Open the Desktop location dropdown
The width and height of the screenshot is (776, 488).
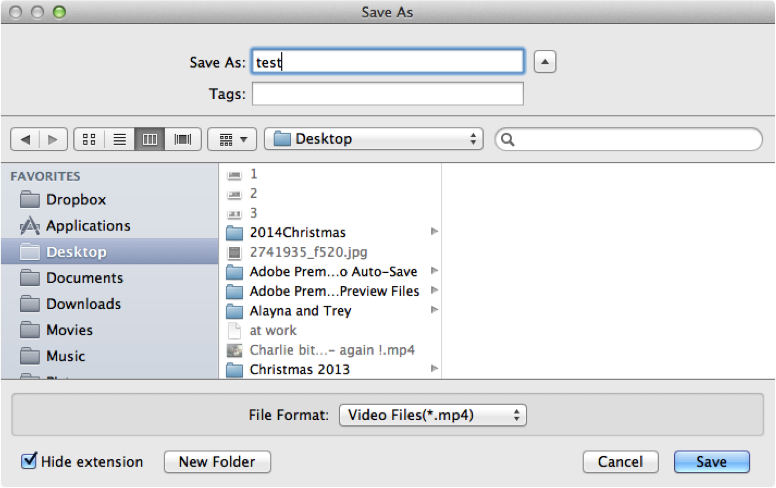pyautogui.click(x=376, y=139)
